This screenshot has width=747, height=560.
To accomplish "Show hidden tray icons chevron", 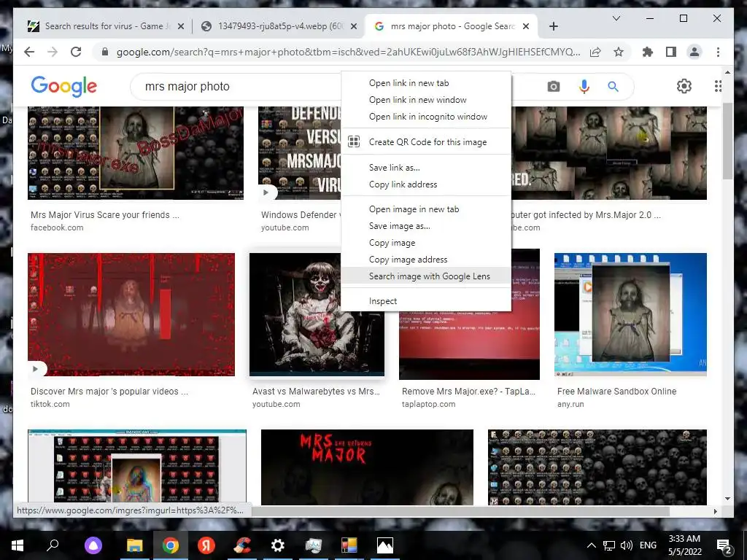I will 591,545.
